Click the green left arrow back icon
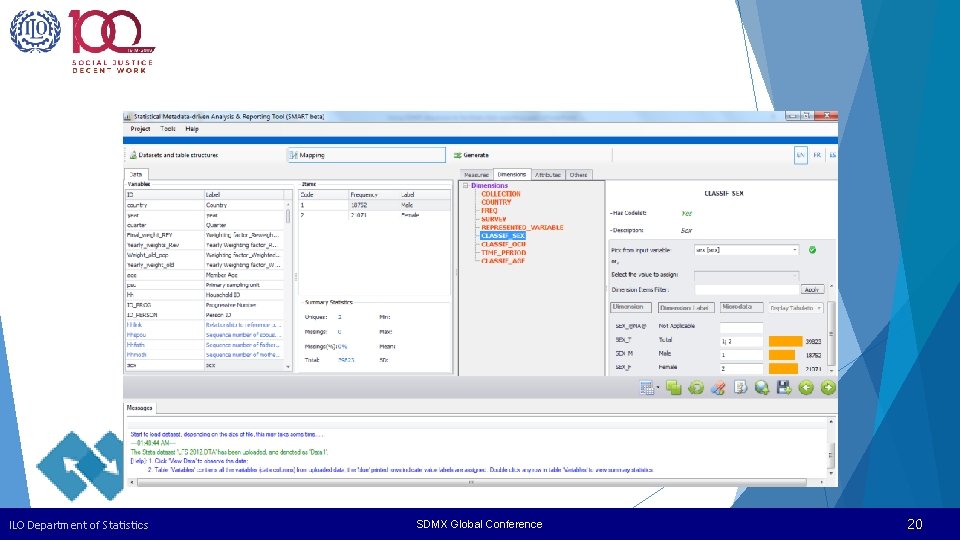Image resolution: width=960 pixels, height=540 pixels. [x=806, y=388]
